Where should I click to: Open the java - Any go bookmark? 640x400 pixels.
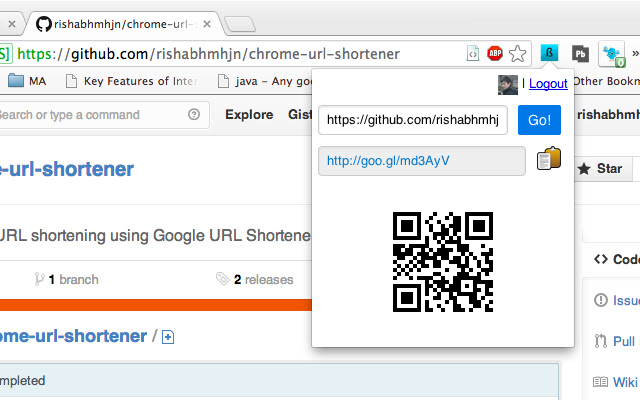[x=265, y=81]
